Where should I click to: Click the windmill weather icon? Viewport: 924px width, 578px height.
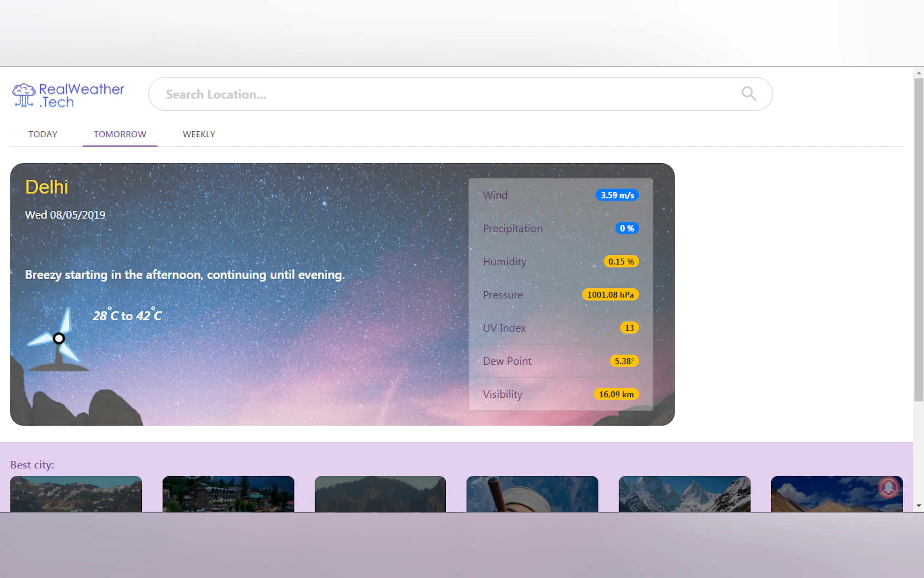point(58,340)
